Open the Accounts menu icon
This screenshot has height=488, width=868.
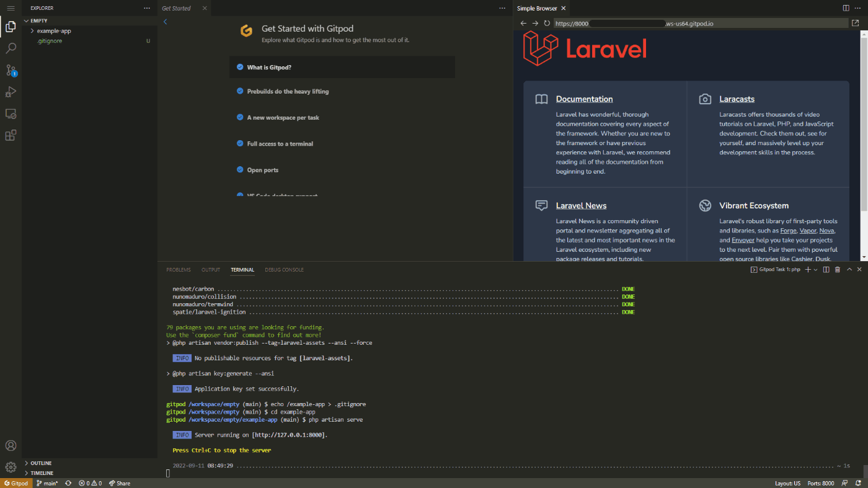point(11,445)
